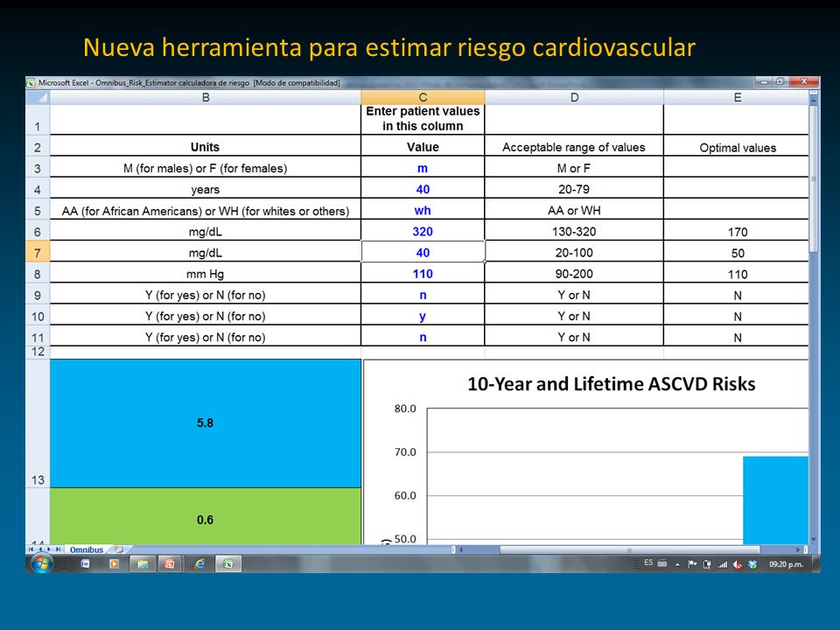Click the blue 5.8 risk cell
Image resolution: width=840 pixels, height=630 pixels.
tap(205, 423)
